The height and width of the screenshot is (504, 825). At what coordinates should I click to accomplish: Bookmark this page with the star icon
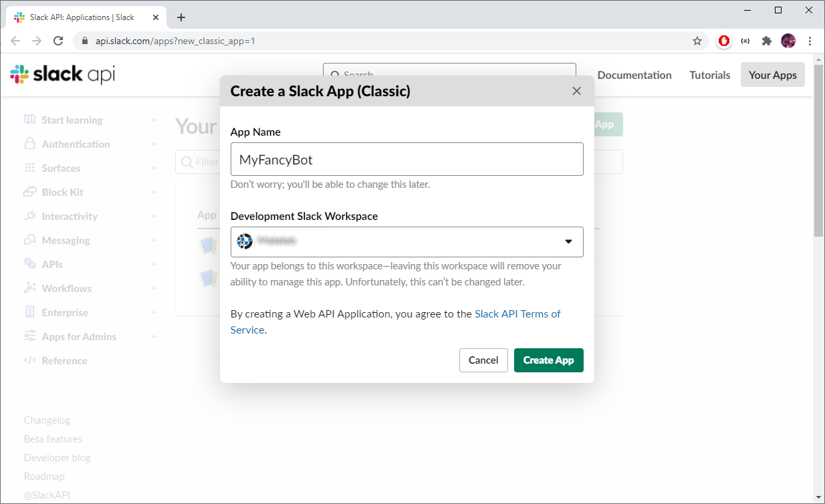pyautogui.click(x=697, y=41)
